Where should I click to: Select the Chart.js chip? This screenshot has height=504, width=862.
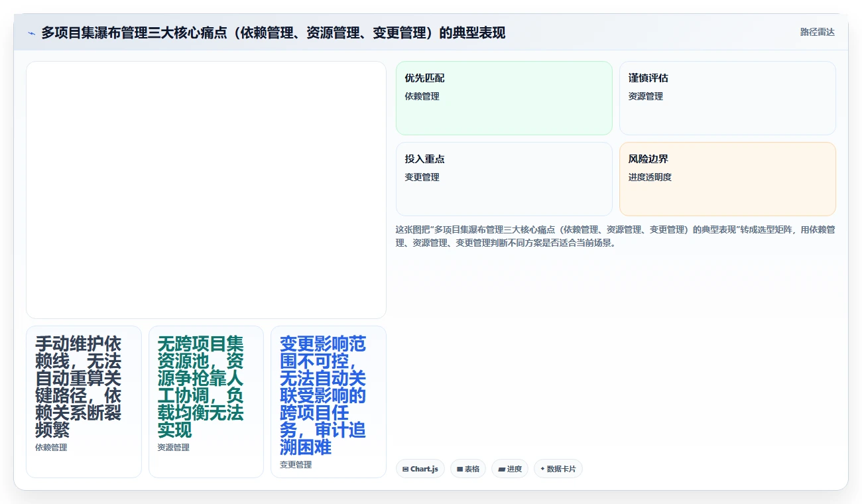pos(420,469)
